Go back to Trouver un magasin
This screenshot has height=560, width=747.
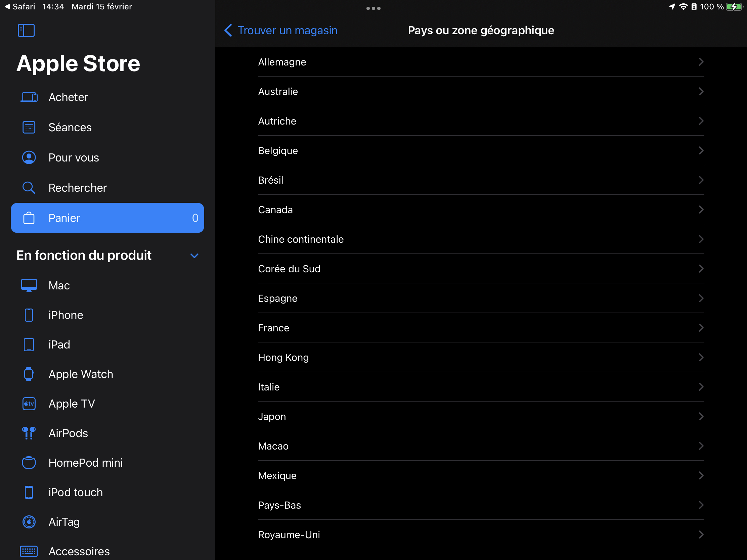[x=281, y=30]
